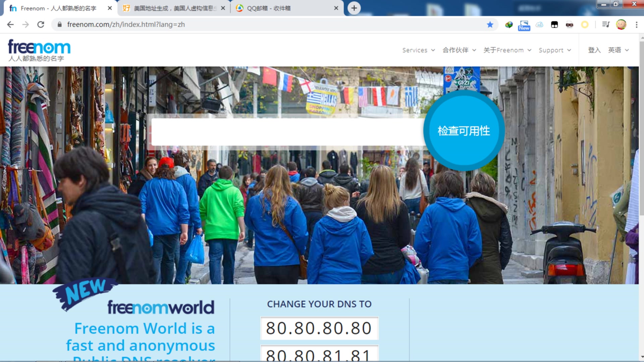The width and height of the screenshot is (644, 362).
Task: Click the blue bookmark star icon
Action: point(490,24)
